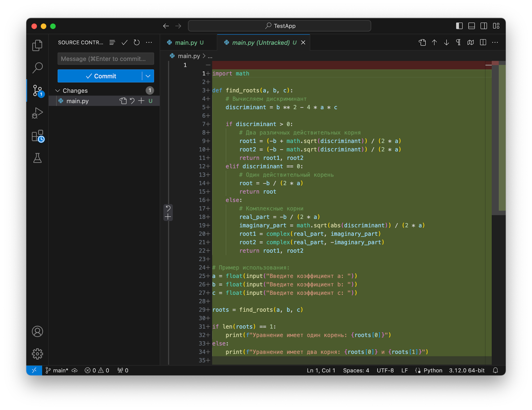Open Commit button dropdown arrow
532x410 pixels.
(x=148, y=76)
